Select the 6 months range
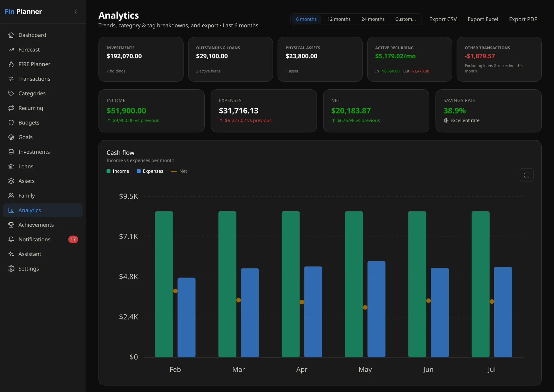The height and width of the screenshot is (392, 554). click(x=306, y=19)
